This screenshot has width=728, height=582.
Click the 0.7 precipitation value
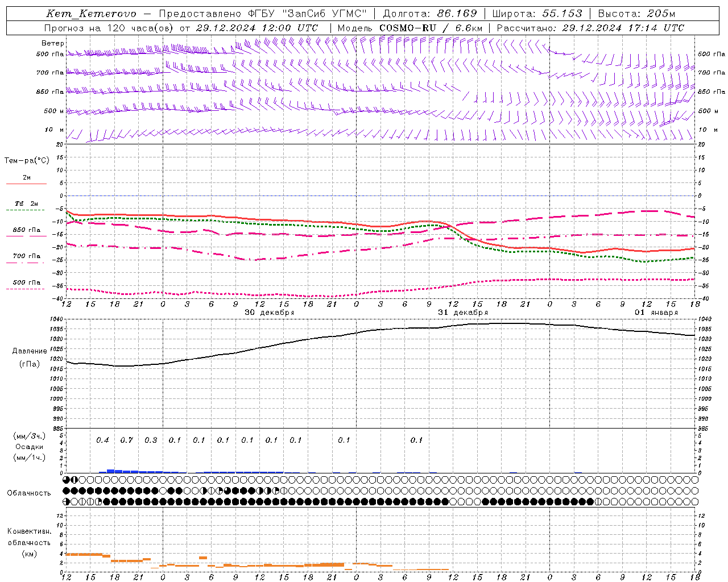[x=126, y=440]
